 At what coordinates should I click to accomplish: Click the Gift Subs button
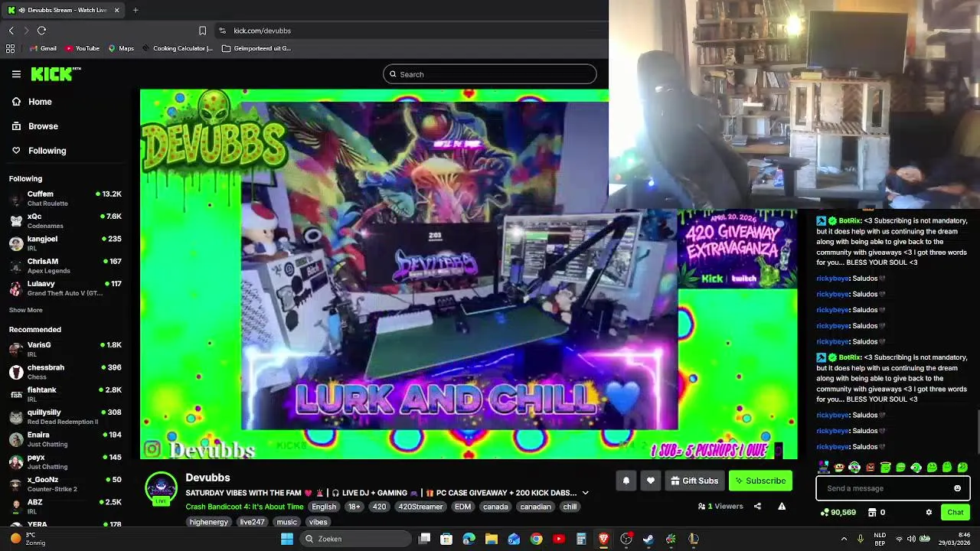(694, 481)
